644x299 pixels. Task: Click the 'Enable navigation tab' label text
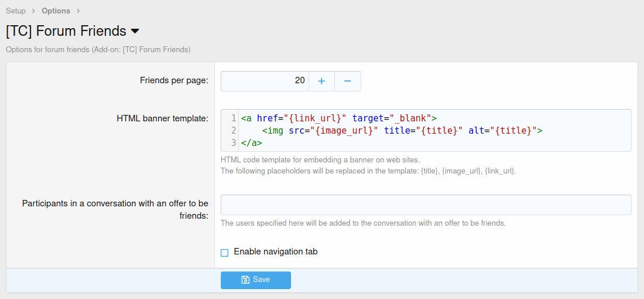[x=275, y=252]
